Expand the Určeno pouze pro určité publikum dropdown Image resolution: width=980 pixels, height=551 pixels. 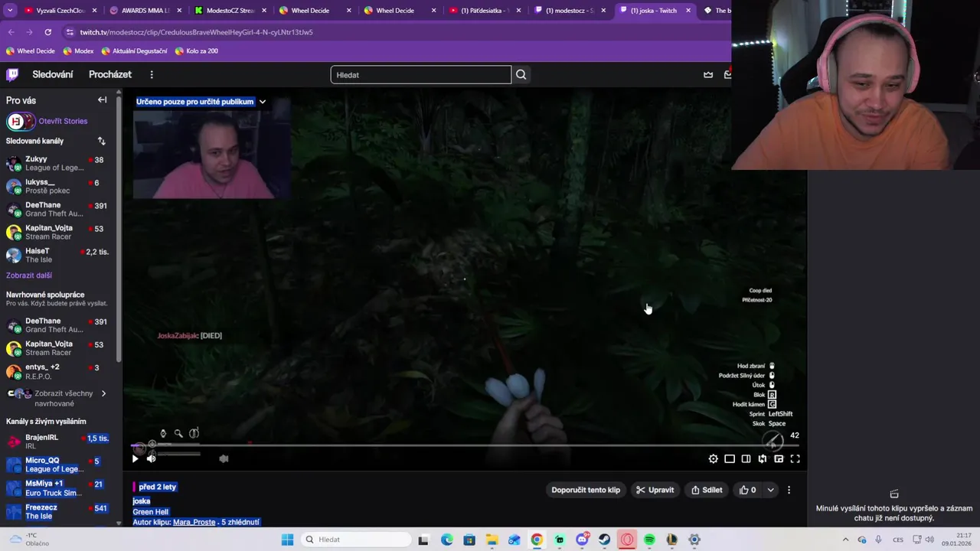click(262, 102)
